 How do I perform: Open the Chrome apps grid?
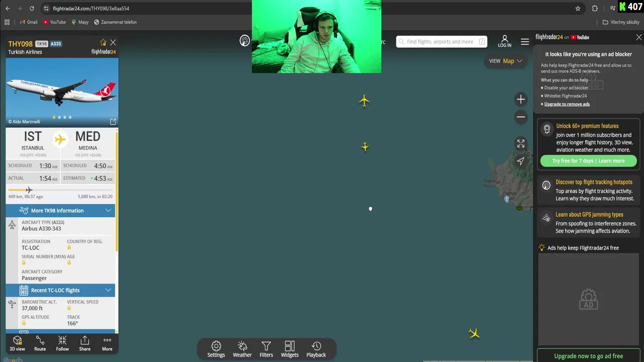coord(7,22)
